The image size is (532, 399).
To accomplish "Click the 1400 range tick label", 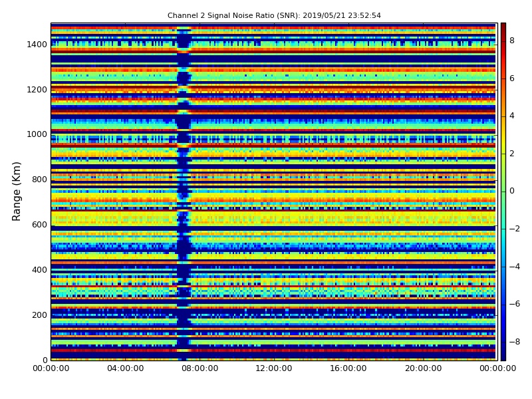I will point(37,45).
